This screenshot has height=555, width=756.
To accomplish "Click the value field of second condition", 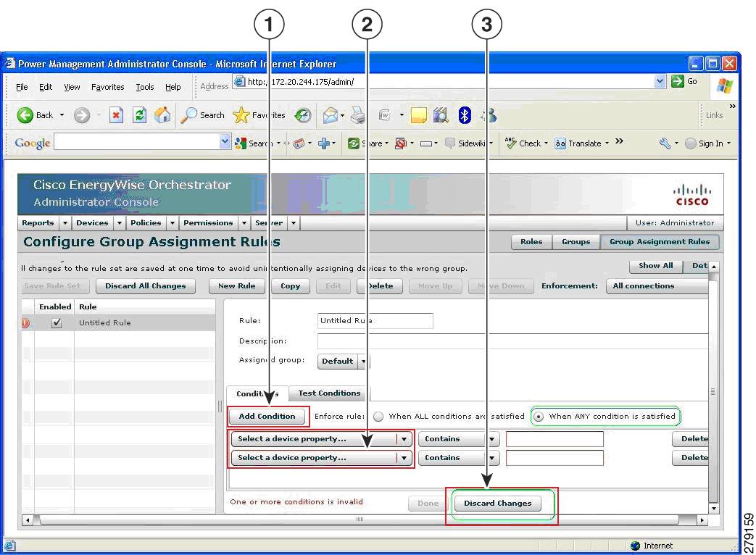I will point(554,458).
